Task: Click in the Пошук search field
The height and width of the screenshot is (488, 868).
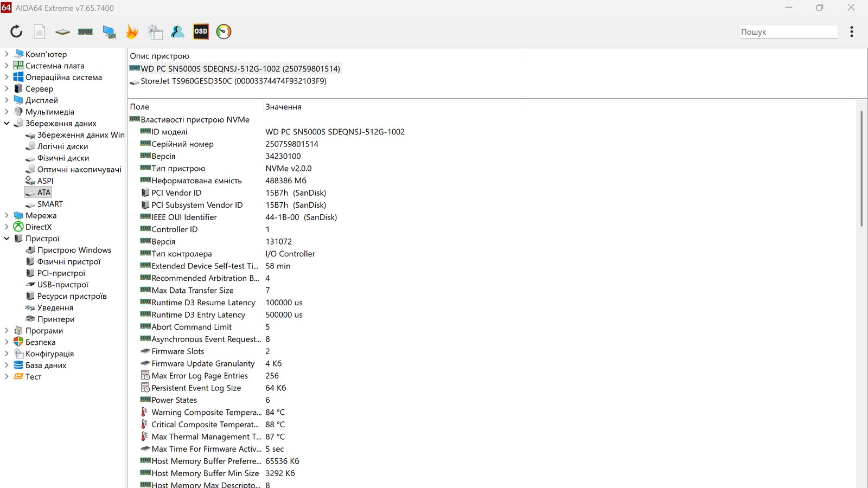Action: coord(789,32)
